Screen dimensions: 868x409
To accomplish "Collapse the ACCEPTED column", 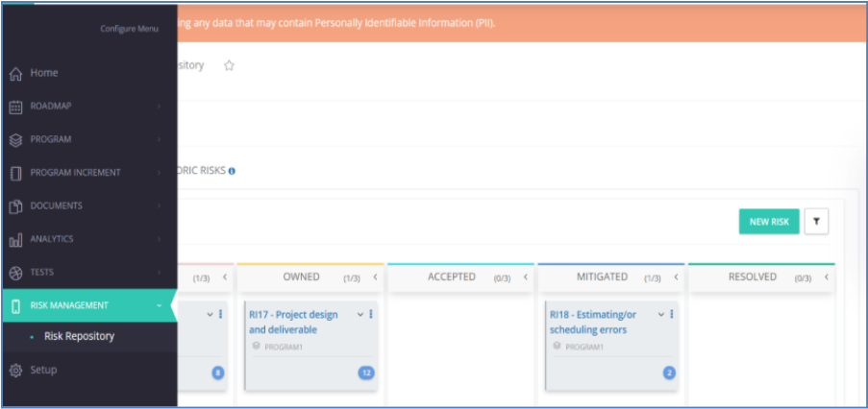I will [526, 277].
